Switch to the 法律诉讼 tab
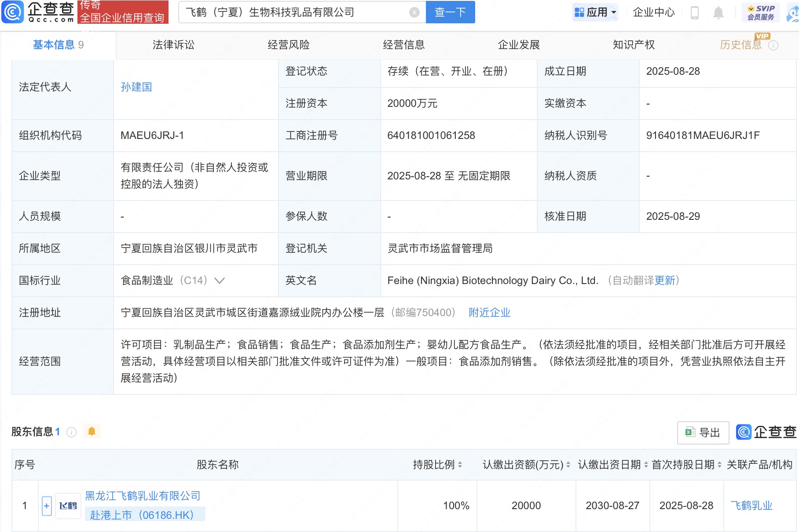This screenshot has height=532, width=799. coord(173,45)
